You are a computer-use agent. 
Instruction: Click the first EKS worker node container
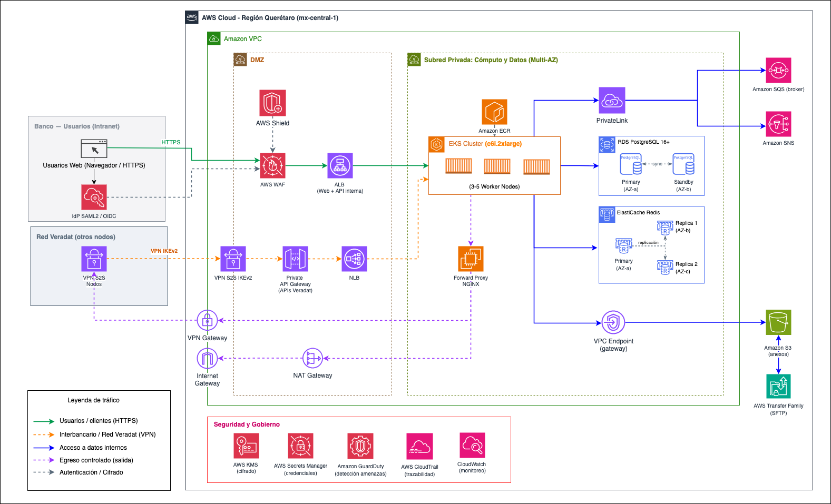(458, 166)
